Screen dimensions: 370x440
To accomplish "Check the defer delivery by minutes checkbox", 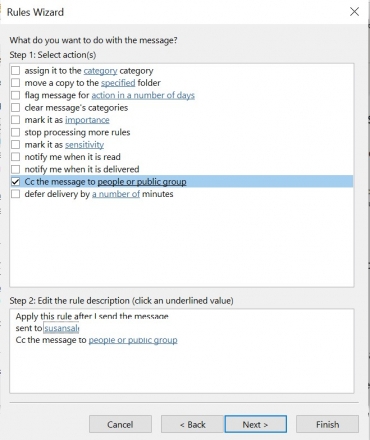I will 15,194.
